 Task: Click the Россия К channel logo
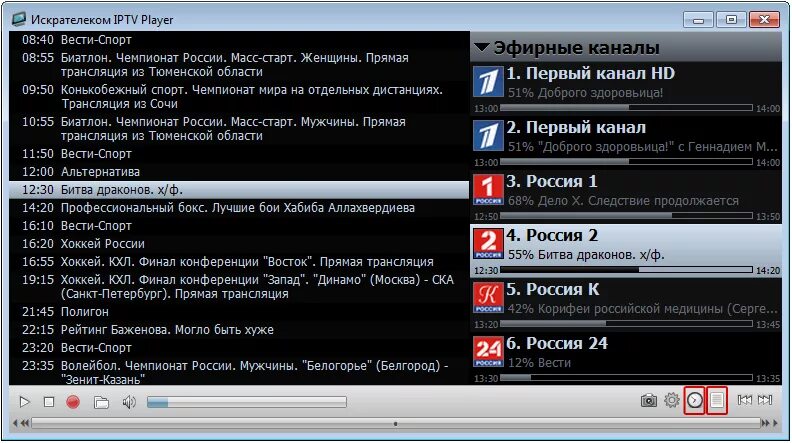(x=488, y=298)
